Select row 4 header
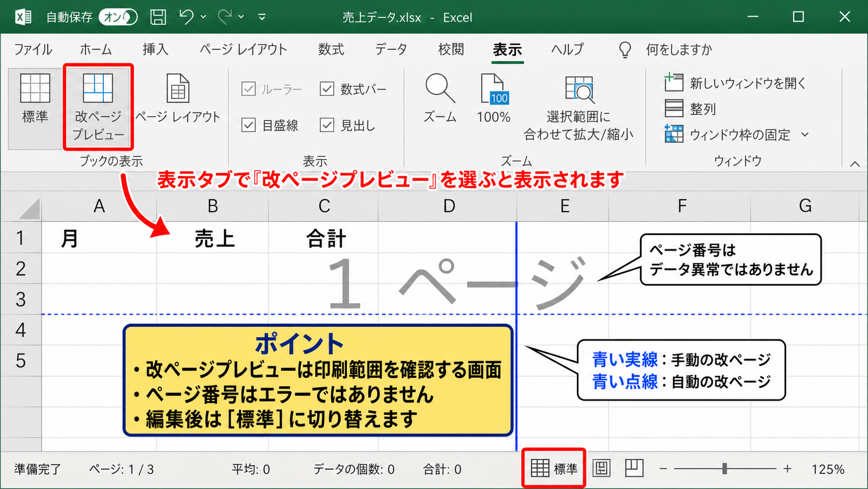Image resolution: width=868 pixels, height=489 pixels. point(21,330)
